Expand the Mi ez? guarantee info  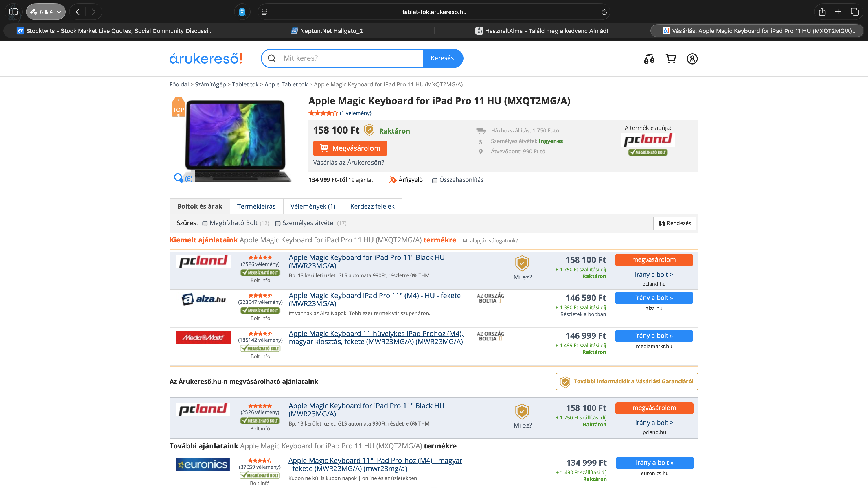(x=522, y=277)
